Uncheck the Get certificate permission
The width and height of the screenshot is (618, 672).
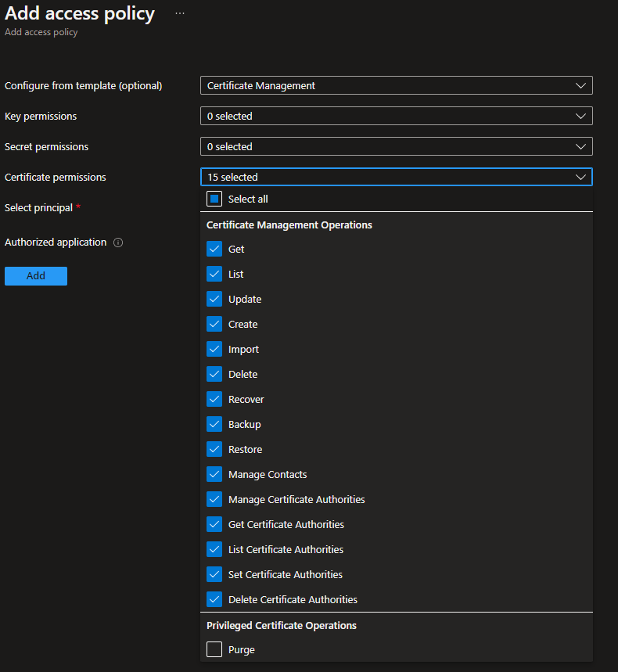[214, 249]
